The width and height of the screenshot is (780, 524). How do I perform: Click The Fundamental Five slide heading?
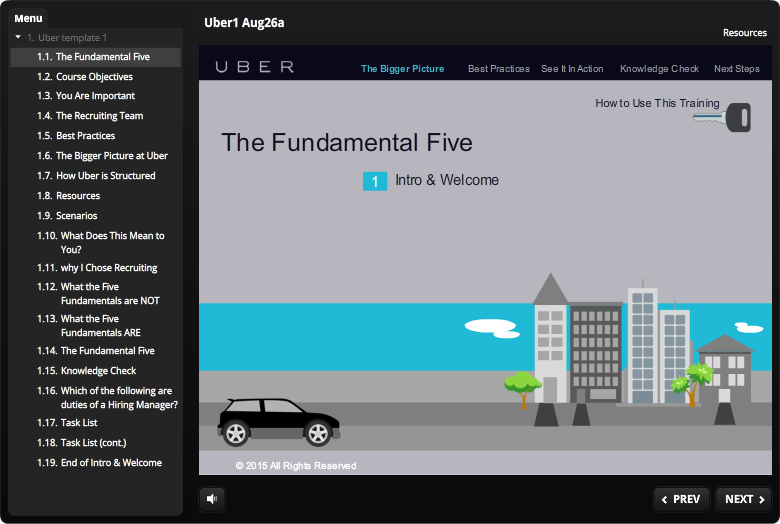click(x=347, y=142)
